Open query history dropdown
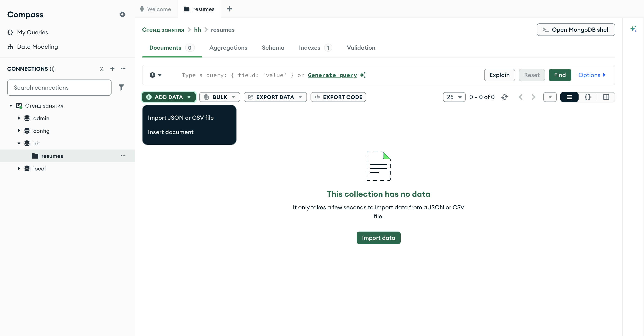This screenshot has width=644, height=336. pos(156,75)
